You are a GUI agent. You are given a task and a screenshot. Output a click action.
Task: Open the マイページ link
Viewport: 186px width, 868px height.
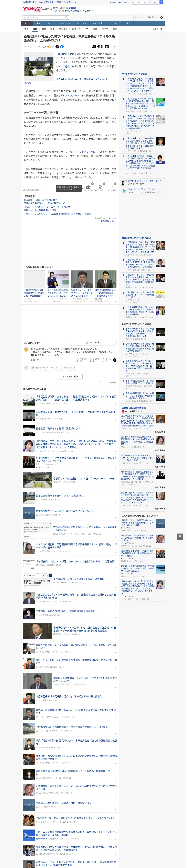(139, 18)
